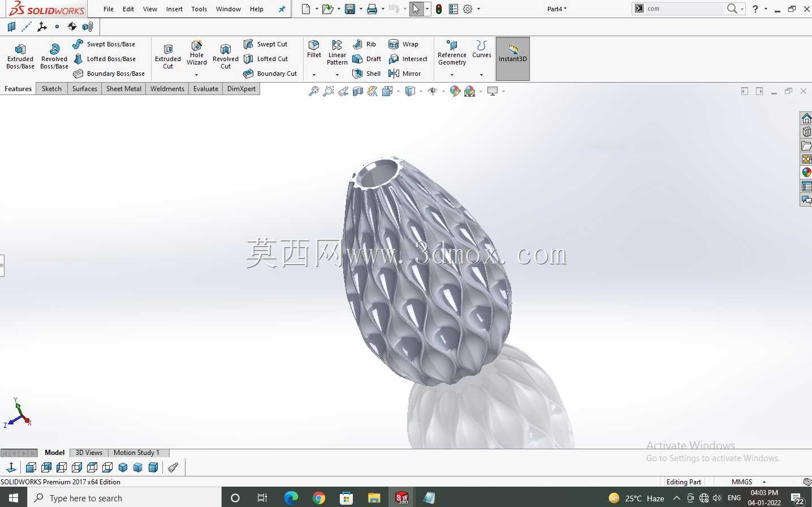Click the Help question mark button
Image resolution: width=812 pixels, height=507 pixels.
point(755,8)
